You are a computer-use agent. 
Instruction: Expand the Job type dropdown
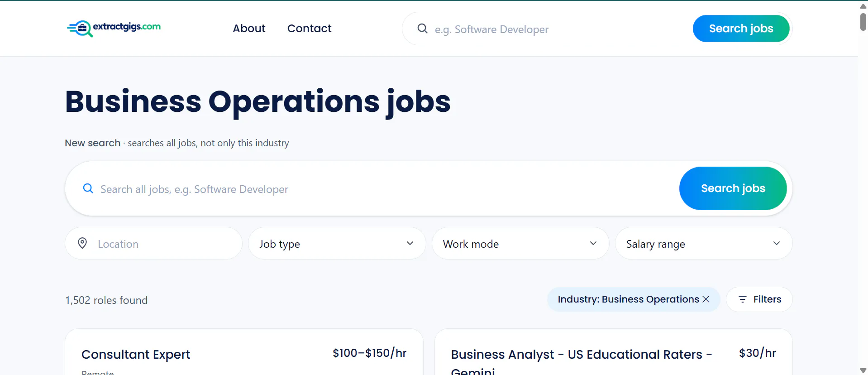337,243
